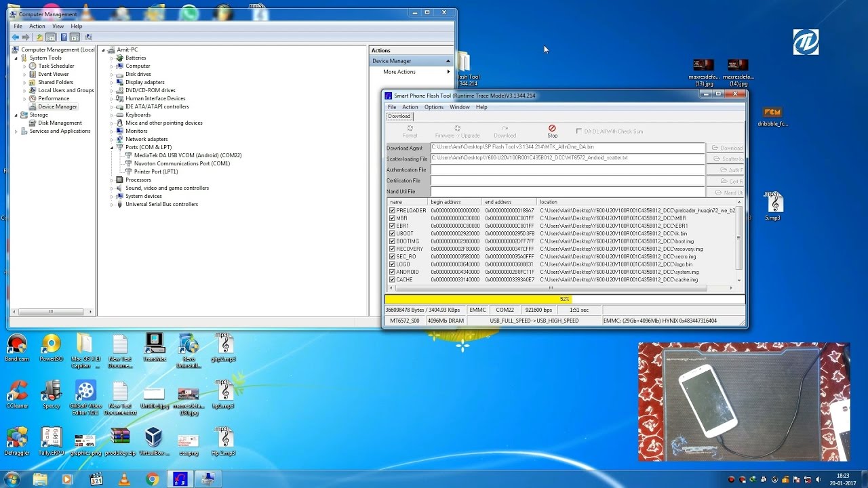Uncheck RECOVERY partition checkbox
This screenshot has height=488, width=868.
392,249
